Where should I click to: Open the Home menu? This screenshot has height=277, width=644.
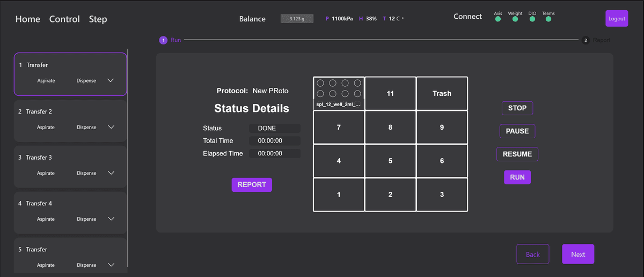[28, 19]
